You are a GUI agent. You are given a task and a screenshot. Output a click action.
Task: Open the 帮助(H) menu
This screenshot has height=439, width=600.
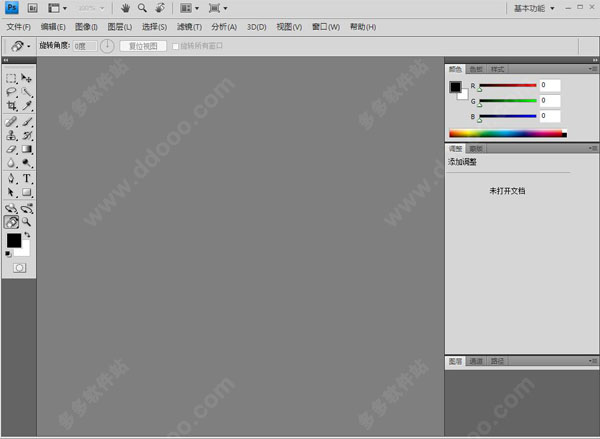click(363, 27)
